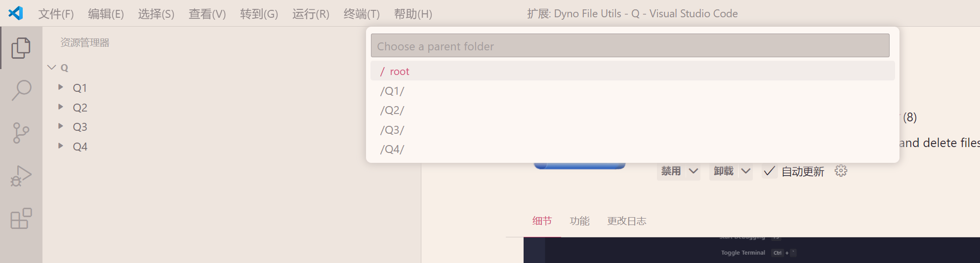Click the VS Code logo icon
The image size is (980, 263).
tap(16, 13)
